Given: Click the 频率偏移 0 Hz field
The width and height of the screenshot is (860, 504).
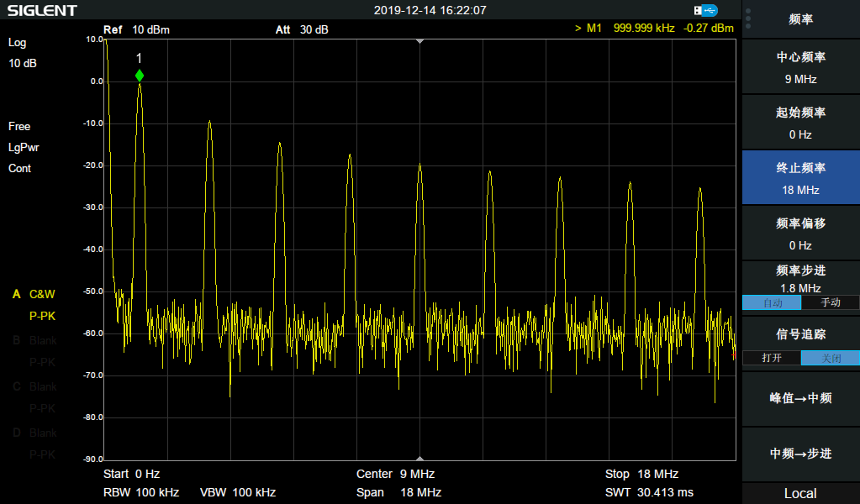Looking at the screenshot, I should pos(800,234).
